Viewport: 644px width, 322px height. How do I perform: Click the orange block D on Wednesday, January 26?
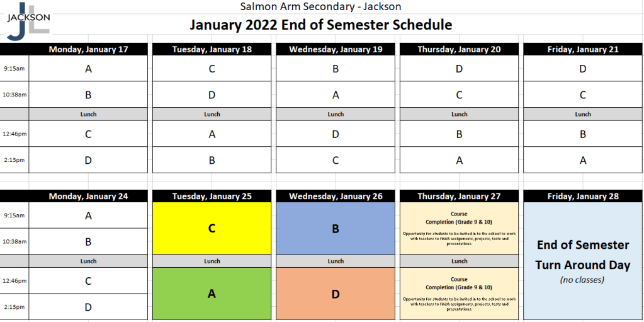tap(336, 293)
